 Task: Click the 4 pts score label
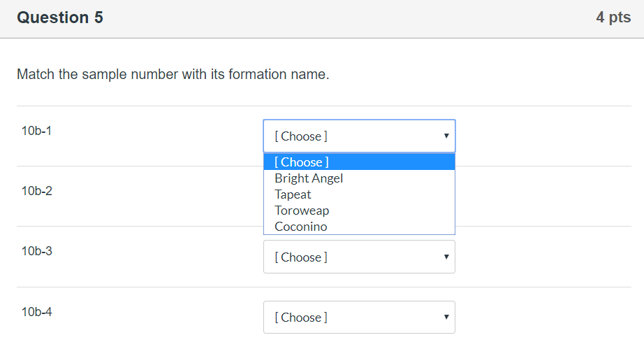click(x=613, y=17)
